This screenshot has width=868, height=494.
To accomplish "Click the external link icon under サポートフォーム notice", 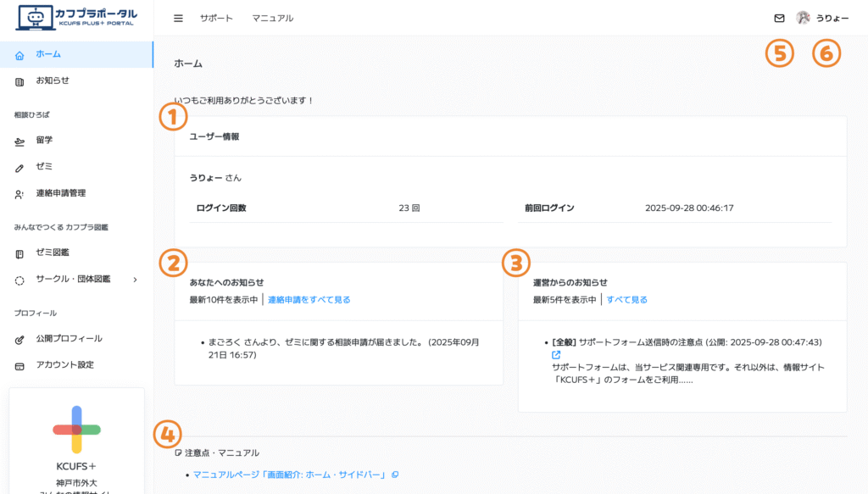I will point(556,355).
